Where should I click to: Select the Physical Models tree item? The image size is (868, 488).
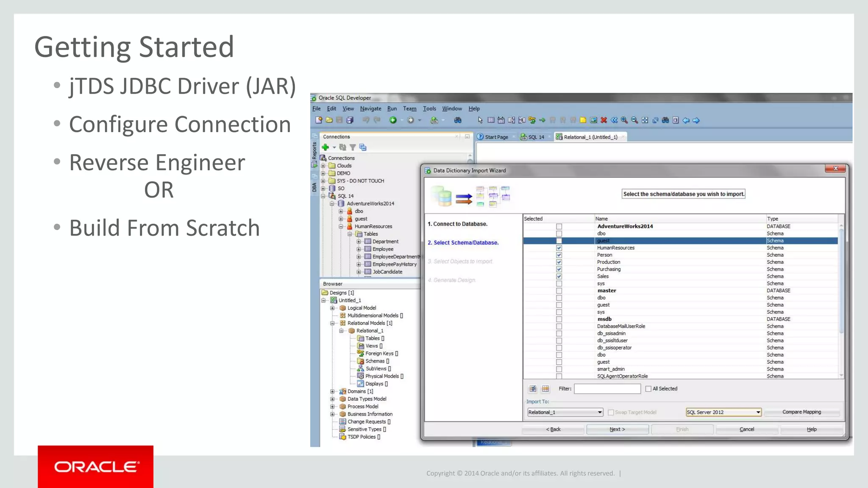click(380, 376)
